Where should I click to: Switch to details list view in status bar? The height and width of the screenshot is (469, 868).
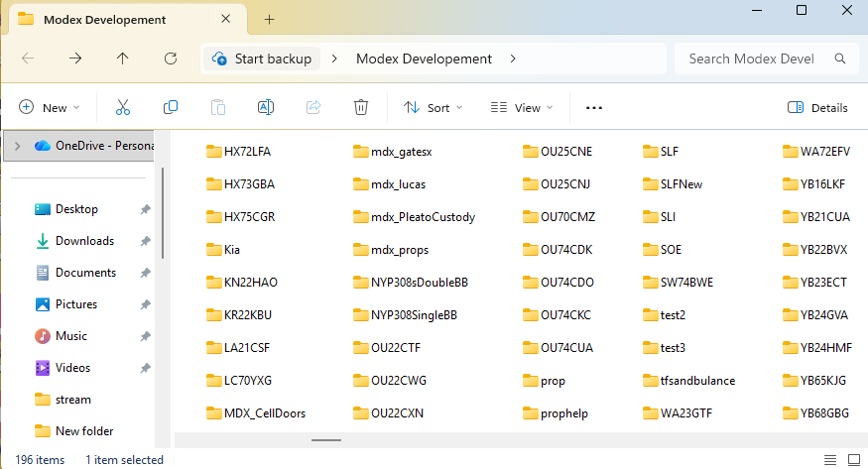[x=830, y=459]
